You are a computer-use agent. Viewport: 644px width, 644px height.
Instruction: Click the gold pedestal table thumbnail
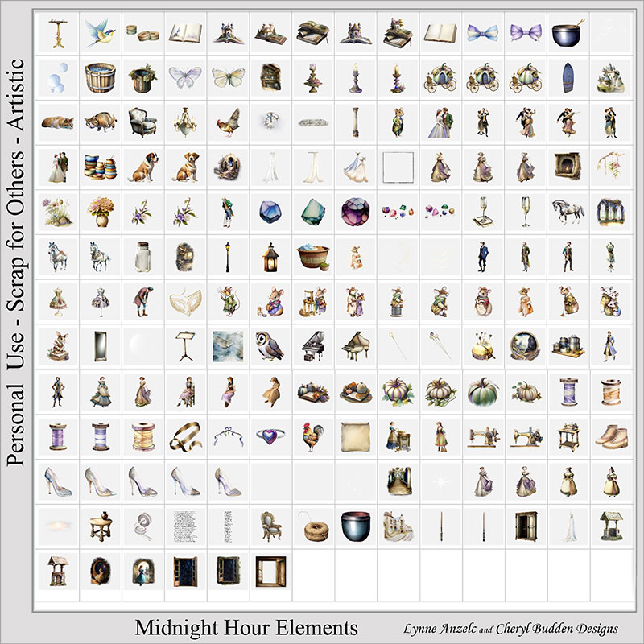[58, 33]
